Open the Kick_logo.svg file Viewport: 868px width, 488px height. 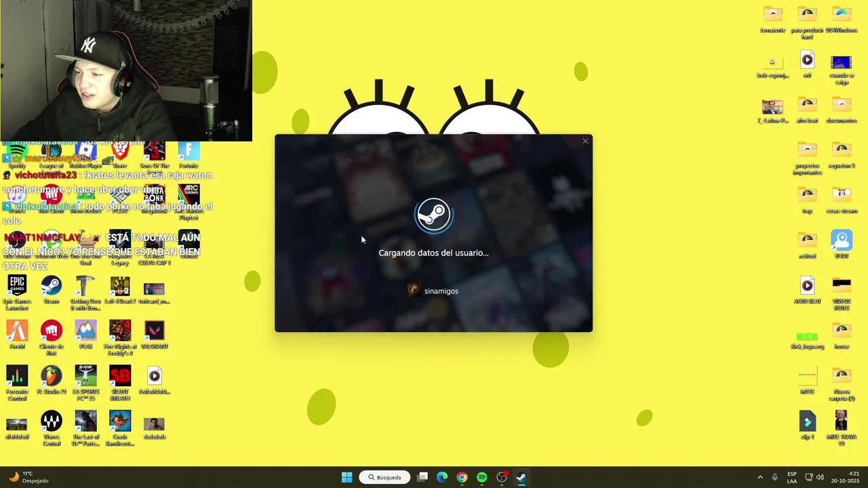807,339
